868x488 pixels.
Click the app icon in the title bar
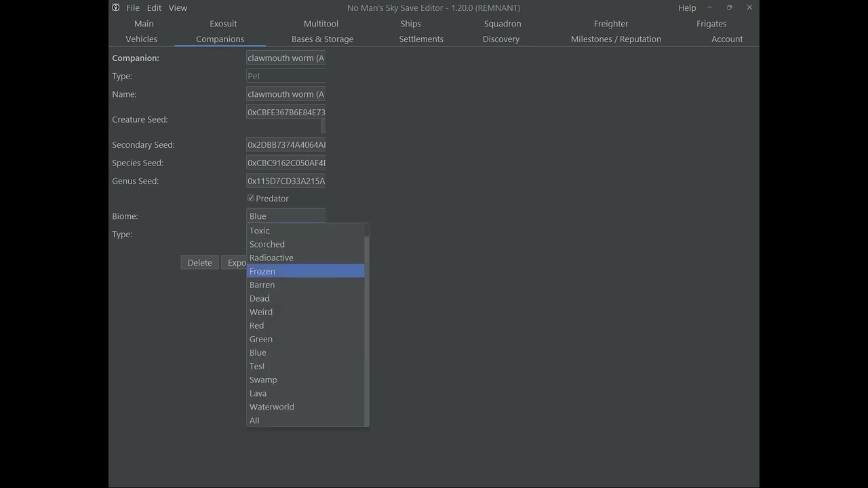click(x=116, y=7)
